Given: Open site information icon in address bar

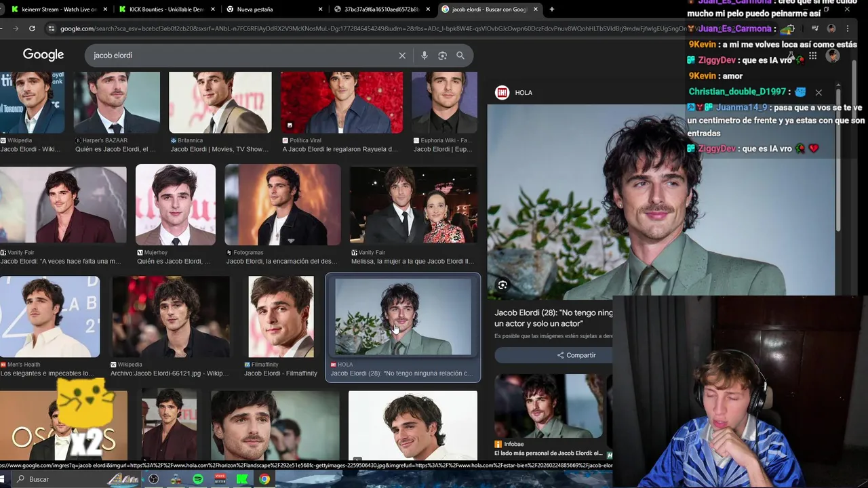Looking at the screenshot, I should [51, 28].
